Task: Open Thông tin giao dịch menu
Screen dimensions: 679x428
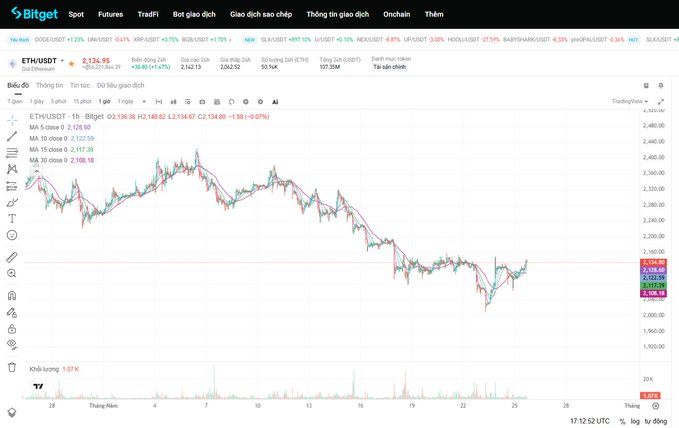Action: pyautogui.click(x=338, y=14)
